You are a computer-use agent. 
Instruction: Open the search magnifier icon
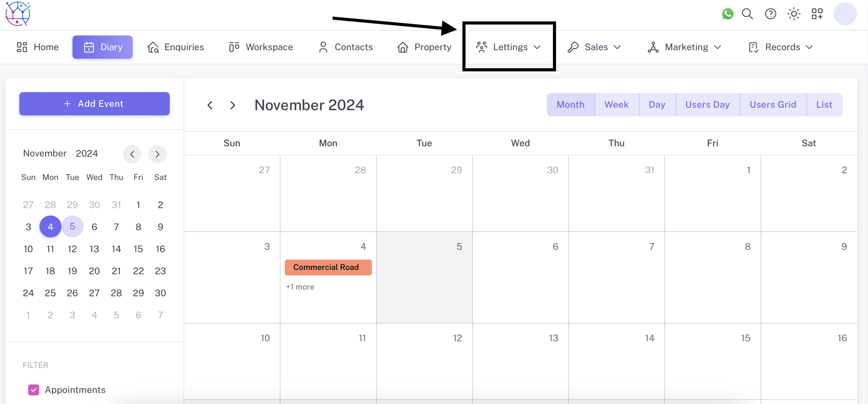[747, 14]
